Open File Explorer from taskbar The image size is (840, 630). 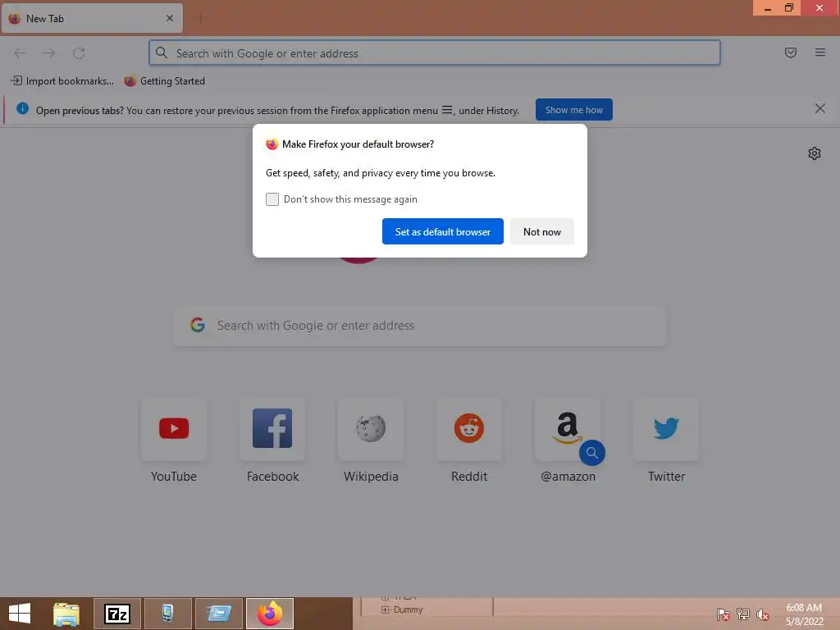coord(66,614)
